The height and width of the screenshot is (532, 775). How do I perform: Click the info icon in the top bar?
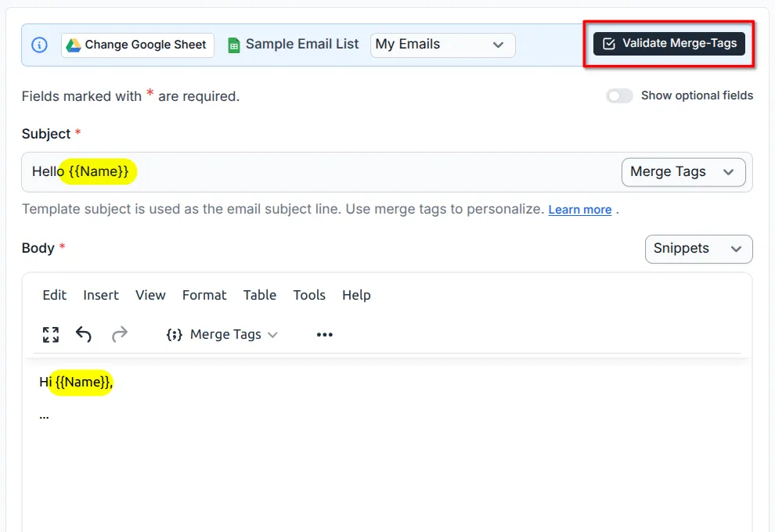coord(39,45)
